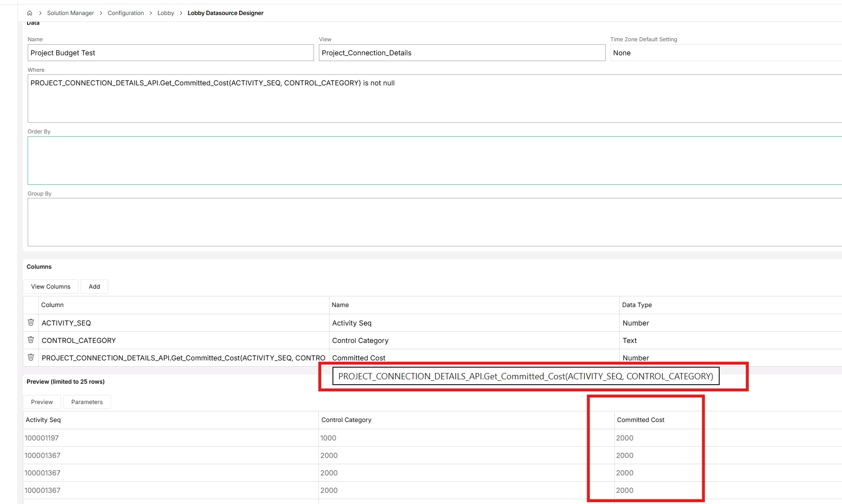Delete the ACTIVITY_SEQ column row

[x=31, y=323]
